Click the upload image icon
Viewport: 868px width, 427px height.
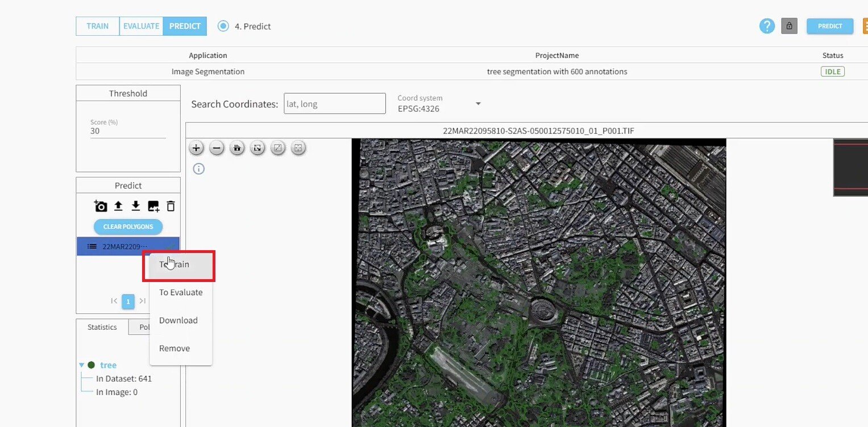pos(118,206)
